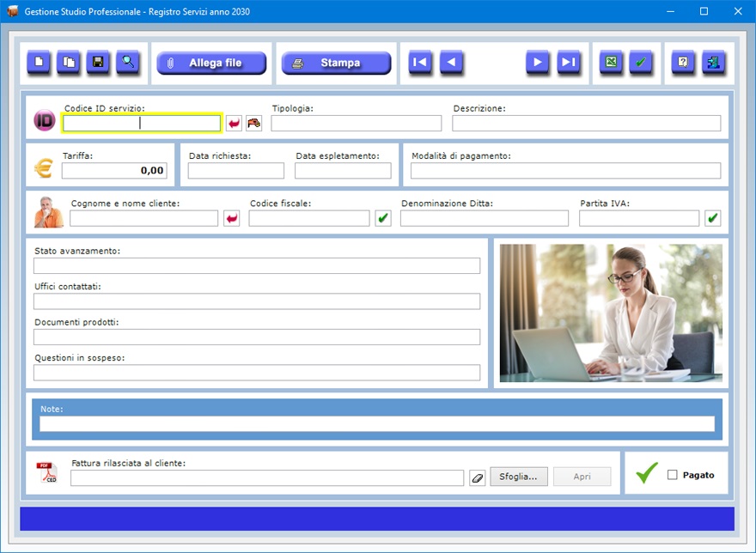Duplicate the record with copy icon
Screen dimensions: 756x553
point(69,62)
